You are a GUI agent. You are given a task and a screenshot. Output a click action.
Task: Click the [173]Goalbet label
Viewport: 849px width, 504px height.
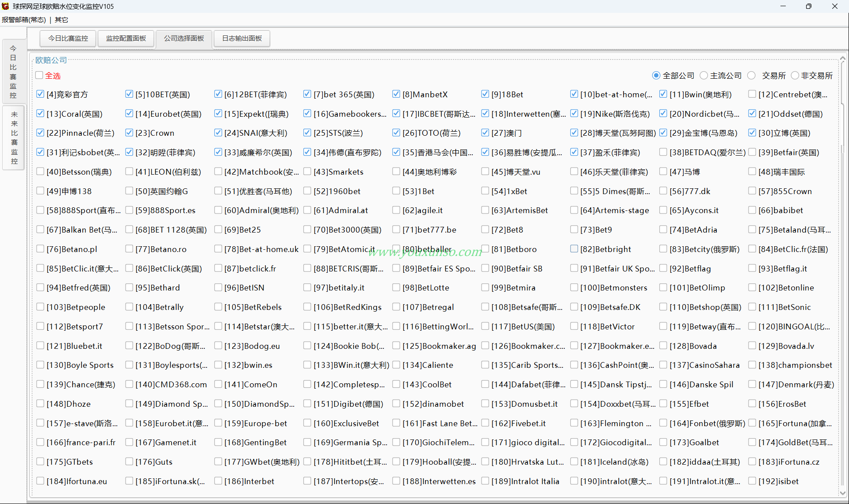point(694,443)
